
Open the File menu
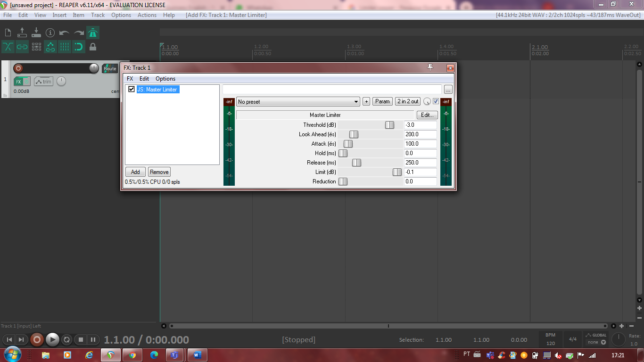pyautogui.click(x=8, y=15)
